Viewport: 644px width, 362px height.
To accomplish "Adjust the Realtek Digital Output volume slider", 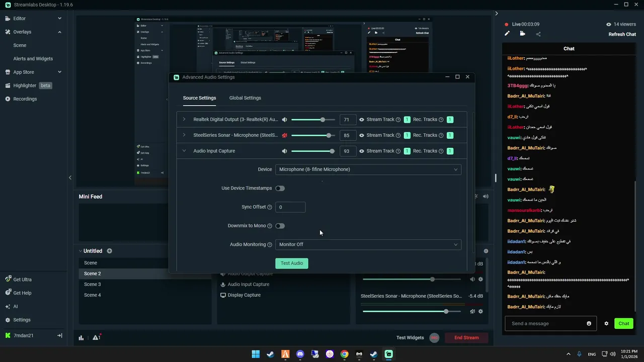I will point(313,120).
